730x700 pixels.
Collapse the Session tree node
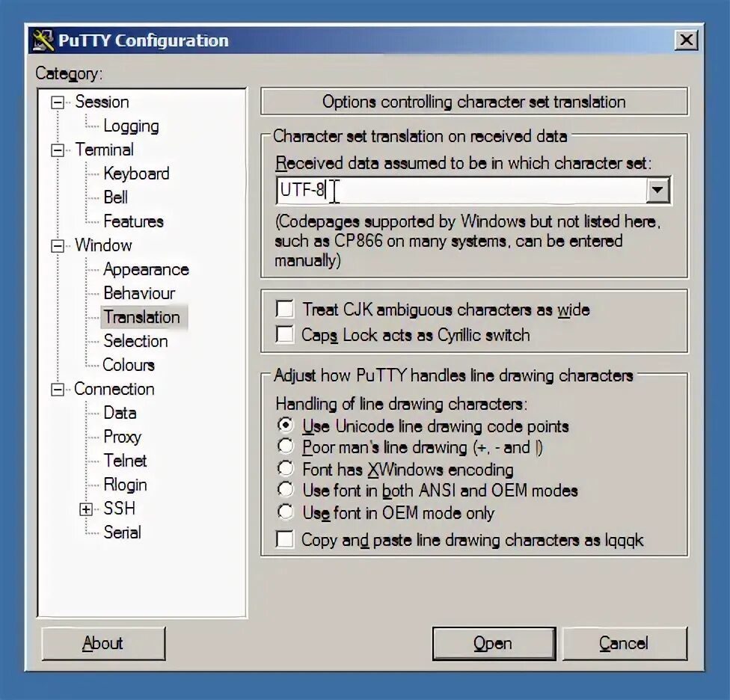pyautogui.click(x=58, y=102)
